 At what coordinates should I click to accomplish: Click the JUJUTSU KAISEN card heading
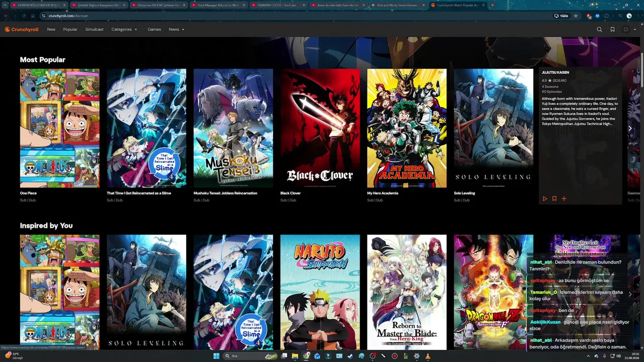pyautogui.click(x=555, y=72)
